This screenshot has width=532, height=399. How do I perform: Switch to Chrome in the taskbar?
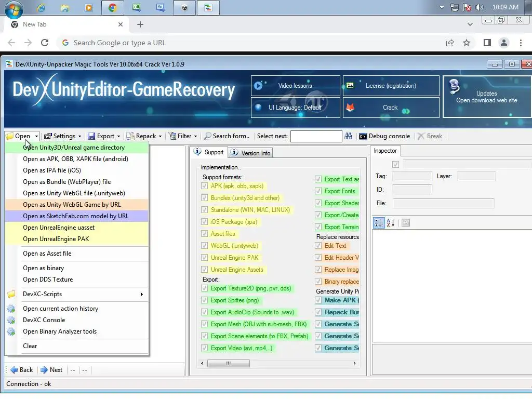113,8
